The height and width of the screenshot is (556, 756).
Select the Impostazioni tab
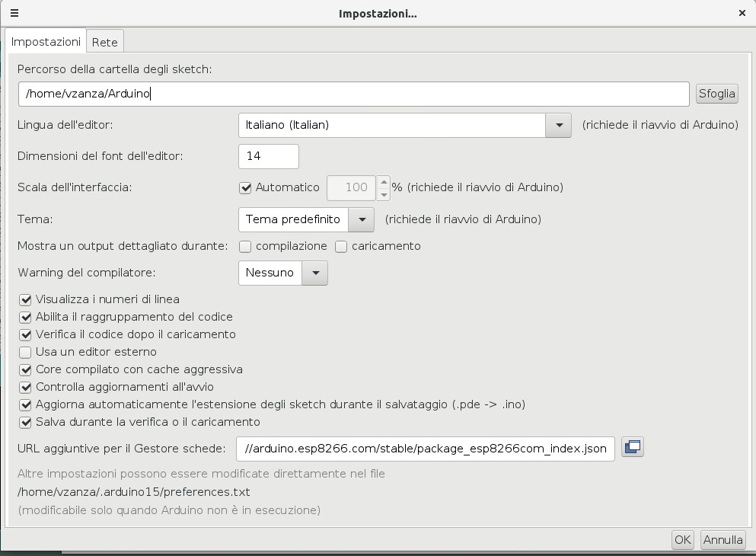(x=46, y=42)
